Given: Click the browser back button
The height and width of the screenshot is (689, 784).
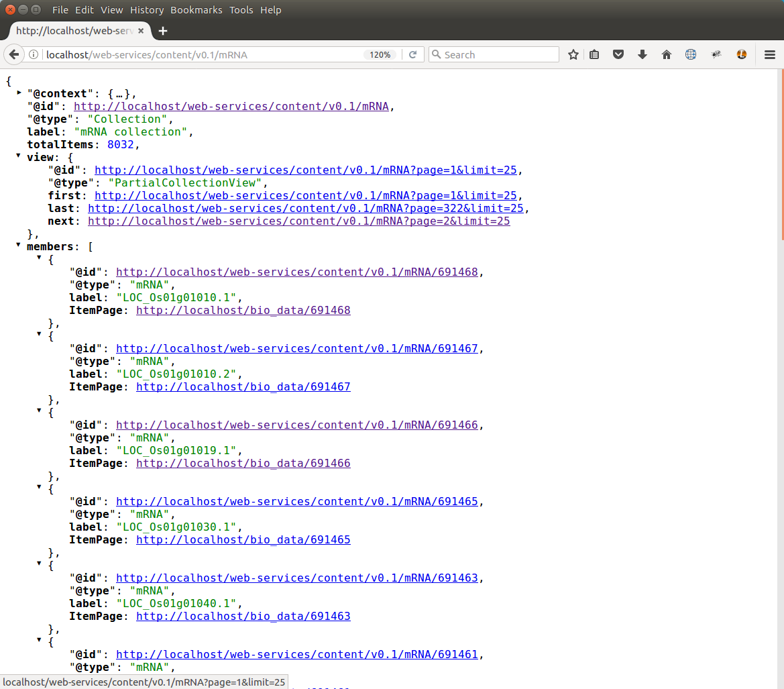Looking at the screenshot, I should [x=14, y=54].
